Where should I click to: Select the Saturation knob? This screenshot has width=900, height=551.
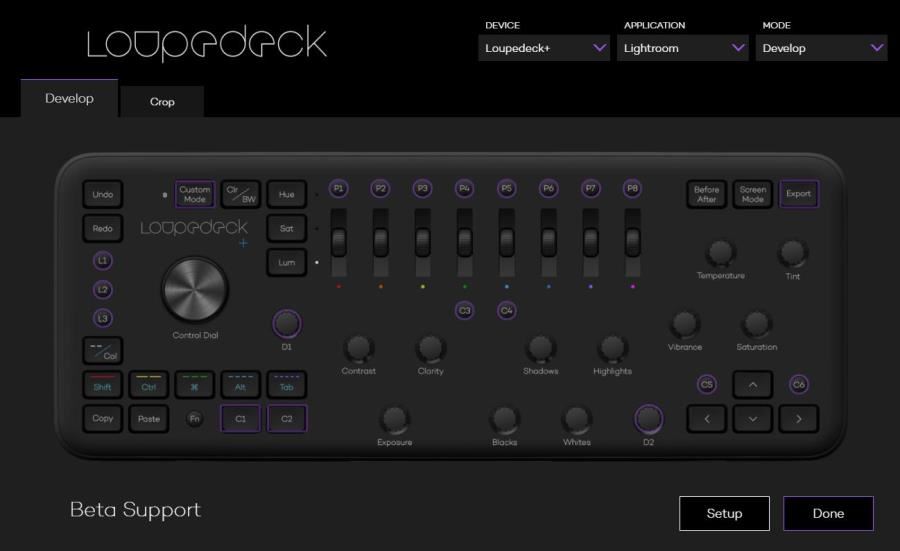point(757,324)
